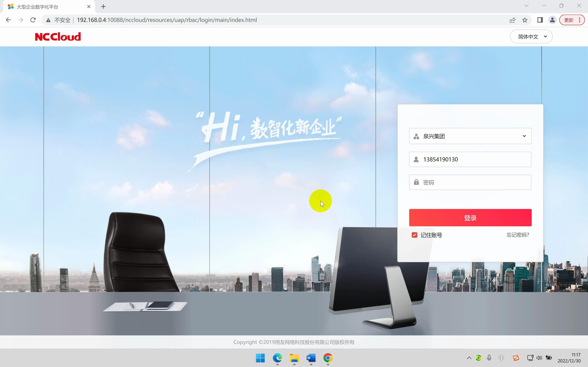Open a new browser tab
Viewport: 588px width, 367px height.
(x=103, y=7)
